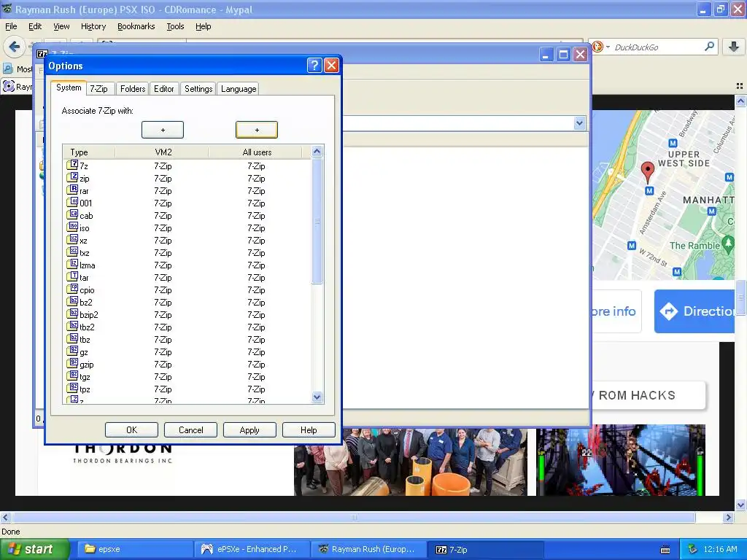Click the file type list scroll down arrow

[317, 397]
